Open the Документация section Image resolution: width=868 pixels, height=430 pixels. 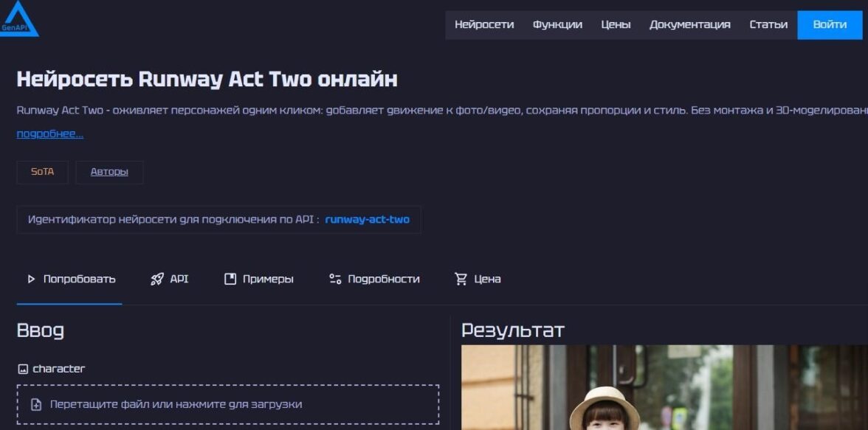point(689,24)
